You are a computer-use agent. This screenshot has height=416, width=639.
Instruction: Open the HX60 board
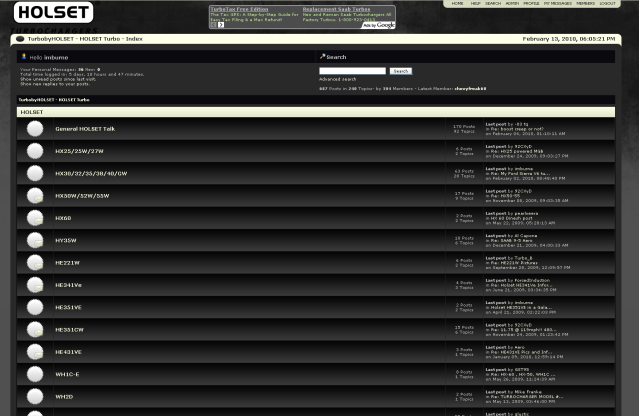[x=63, y=218]
